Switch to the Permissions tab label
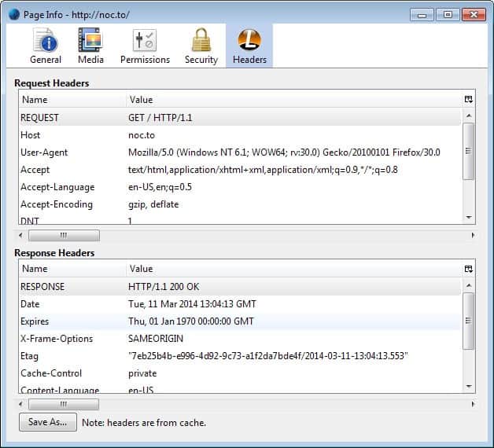This screenshot has width=494, height=448. click(145, 60)
